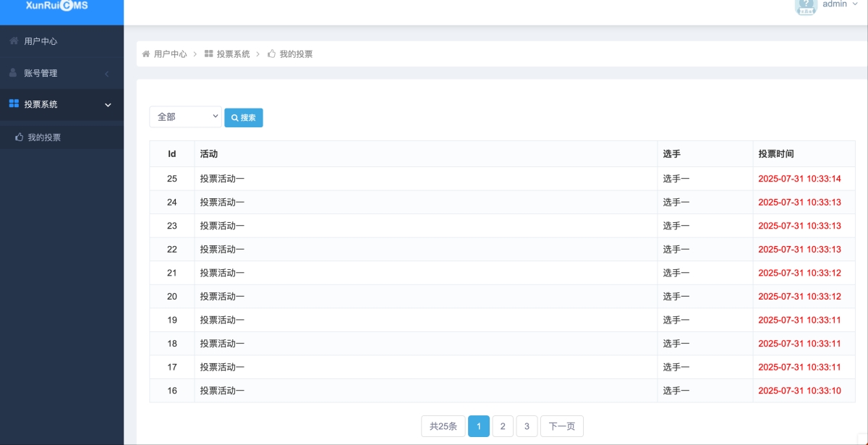
Task: Click the admin avatar image
Action: (806, 6)
